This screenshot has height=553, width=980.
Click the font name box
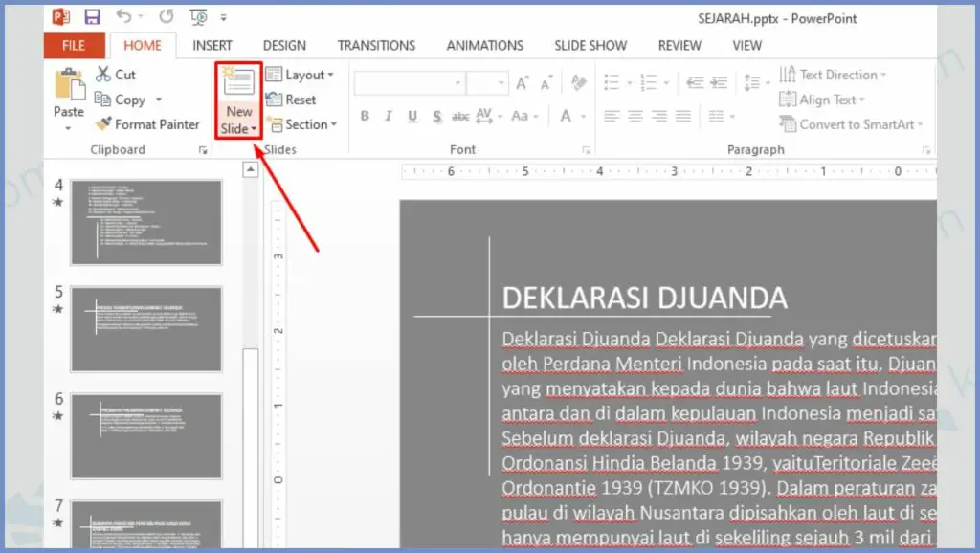pyautogui.click(x=410, y=83)
